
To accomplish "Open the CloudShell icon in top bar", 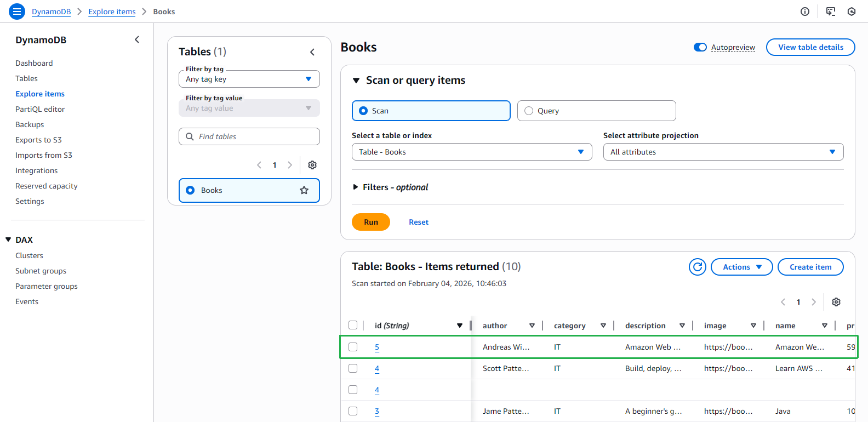I will [831, 12].
